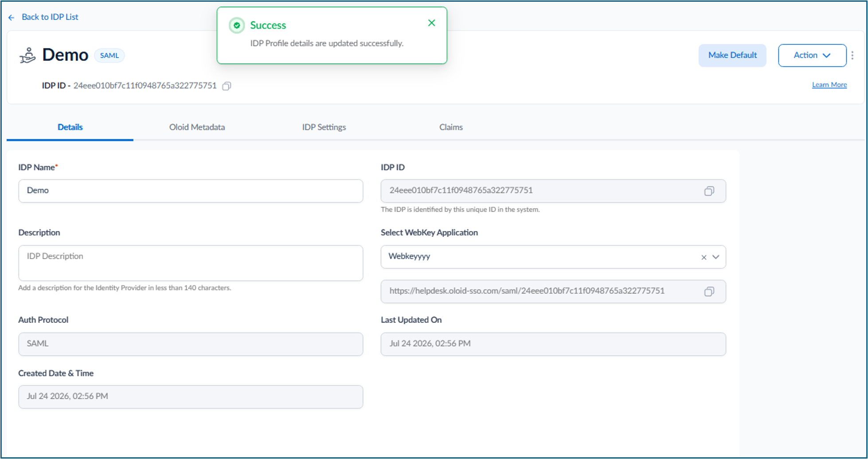This screenshot has width=868, height=459.
Task: Click the Demo IDP profile icon
Action: coord(27,55)
